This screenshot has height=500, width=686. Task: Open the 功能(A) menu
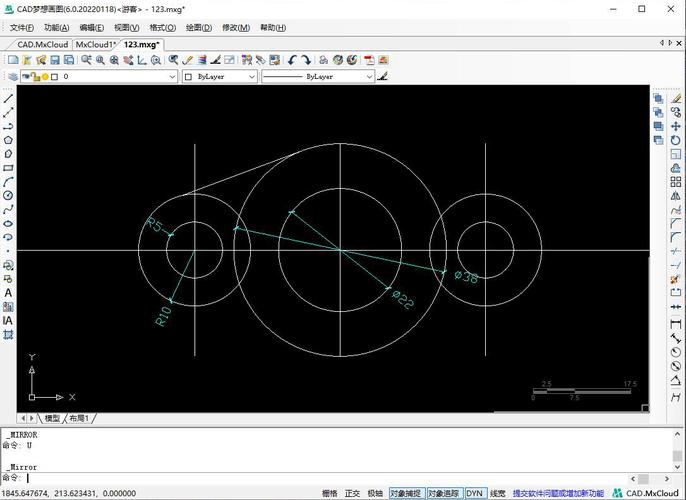(x=56, y=28)
